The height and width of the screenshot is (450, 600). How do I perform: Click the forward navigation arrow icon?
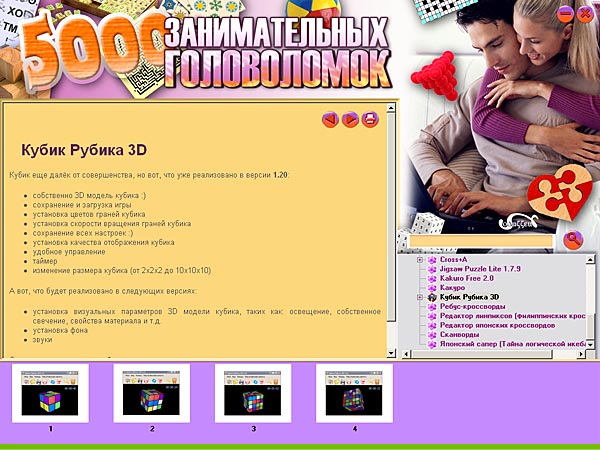point(350,120)
